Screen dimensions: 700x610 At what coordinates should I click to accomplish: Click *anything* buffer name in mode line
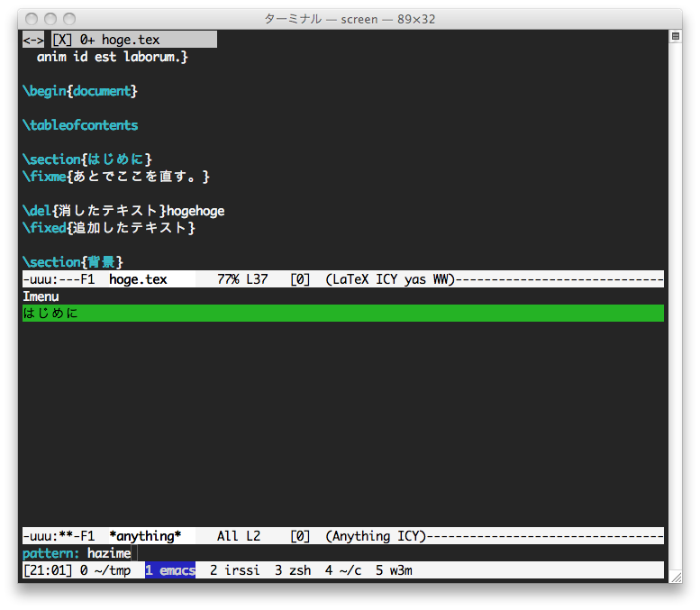pyautogui.click(x=145, y=536)
